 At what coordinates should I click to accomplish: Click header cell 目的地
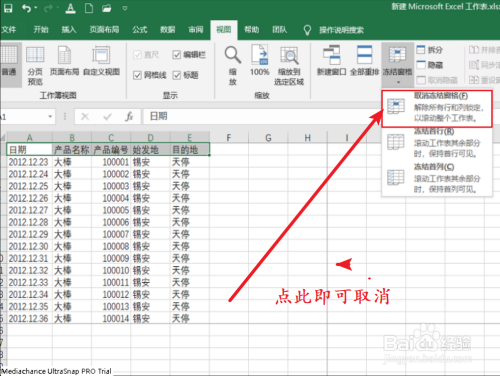190,150
